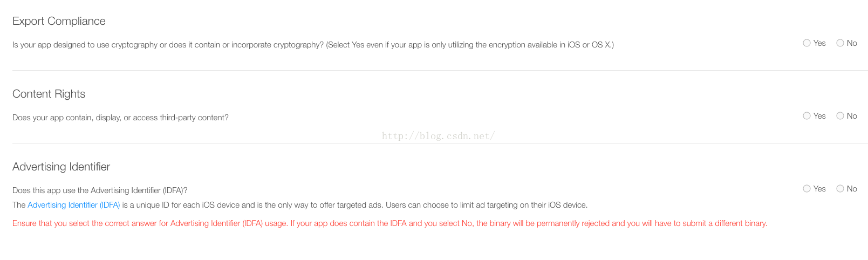This screenshot has height=260, width=868.
Task: Click the 'Yes' label text in Export Compliance row
Action: (x=819, y=43)
